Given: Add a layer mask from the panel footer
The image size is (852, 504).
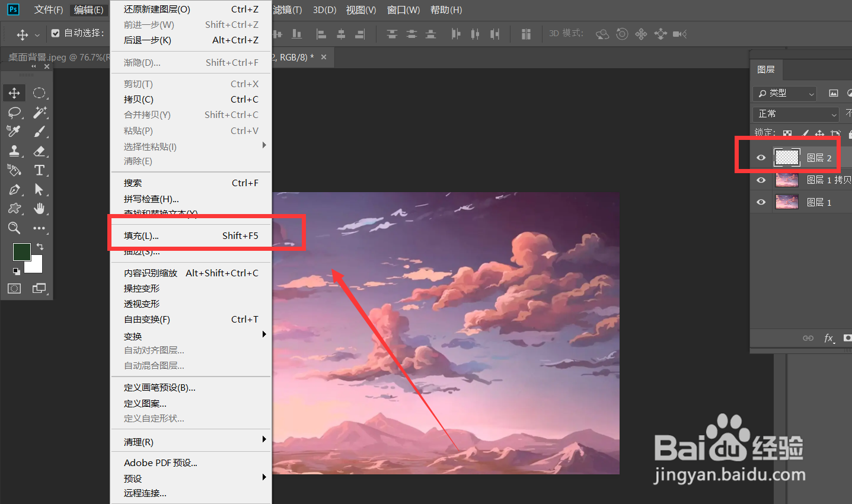Looking at the screenshot, I should [x=847, y=338].
